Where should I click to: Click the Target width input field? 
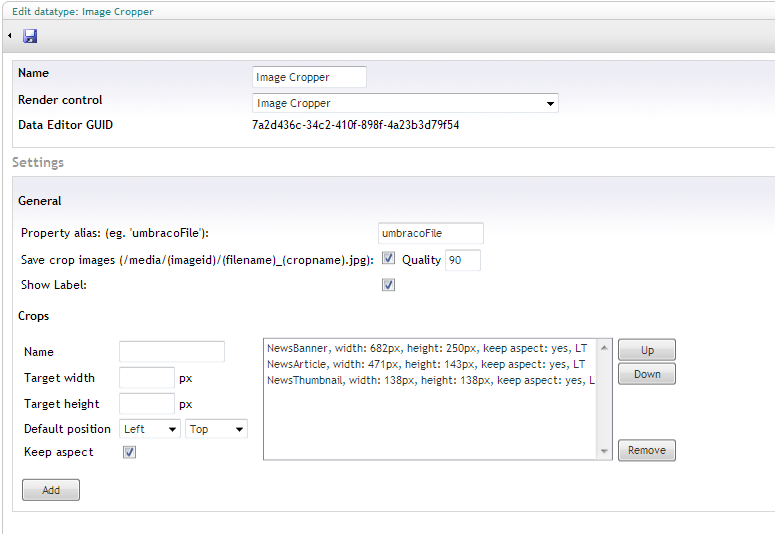(146, 378)
